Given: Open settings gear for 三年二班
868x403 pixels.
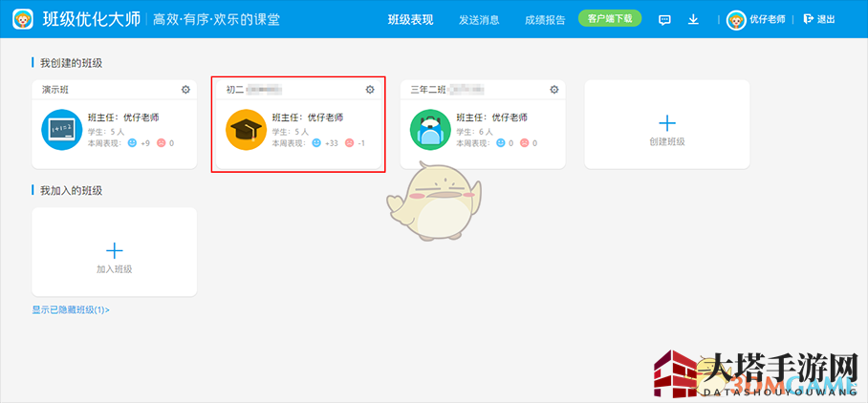Looking at the screenshot, I should [554, 90].
